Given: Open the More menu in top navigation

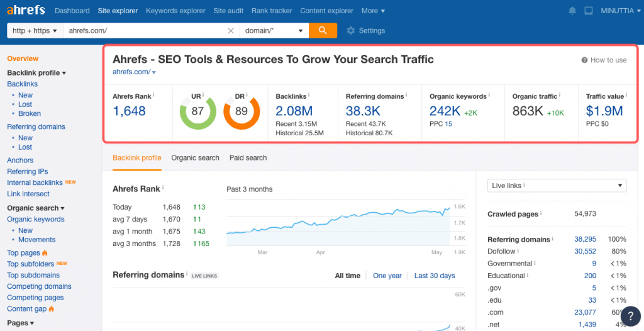Looking at the screenshot, I should (373, 11).
